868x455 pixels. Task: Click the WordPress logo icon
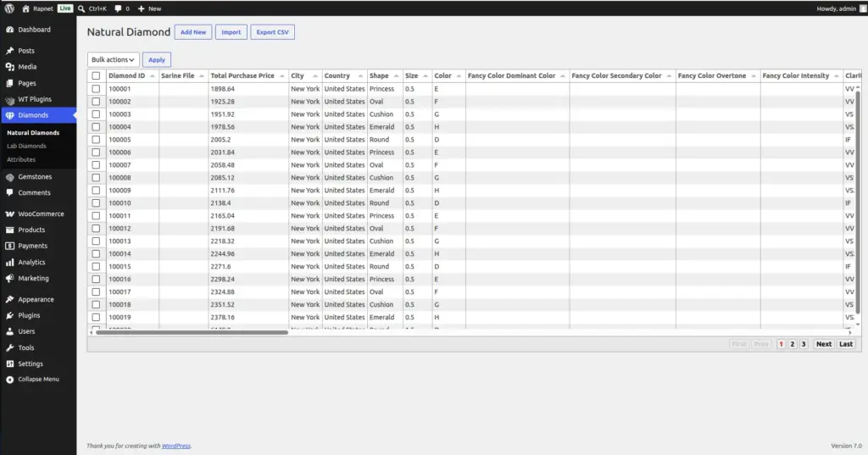9,8
